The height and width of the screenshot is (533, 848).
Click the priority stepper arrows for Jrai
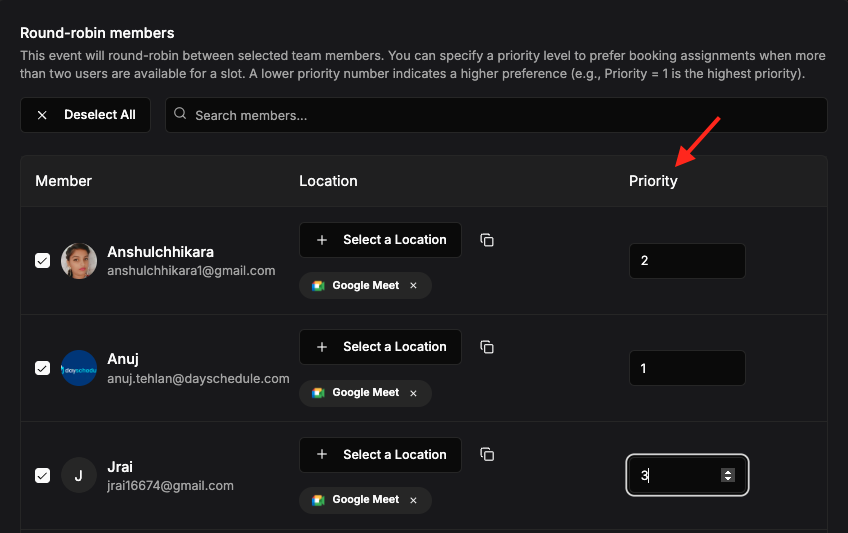pyautogui.click(x=728, y=475)
